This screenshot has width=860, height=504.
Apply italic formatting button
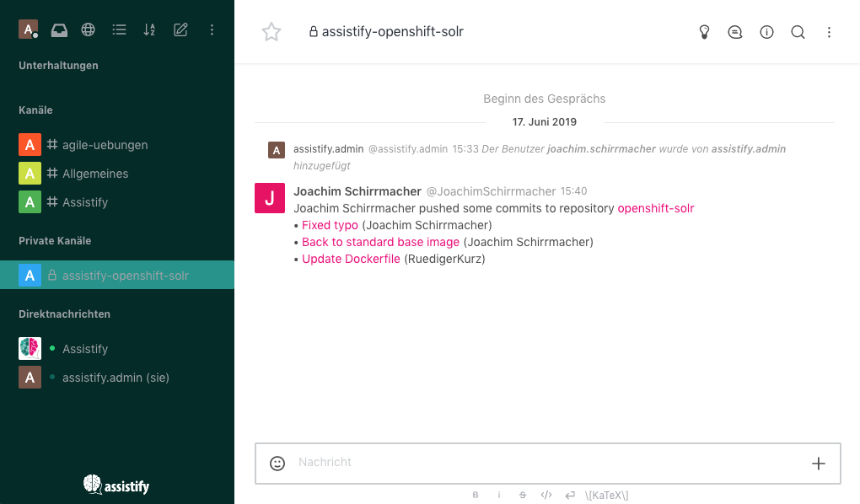point(498,495)
